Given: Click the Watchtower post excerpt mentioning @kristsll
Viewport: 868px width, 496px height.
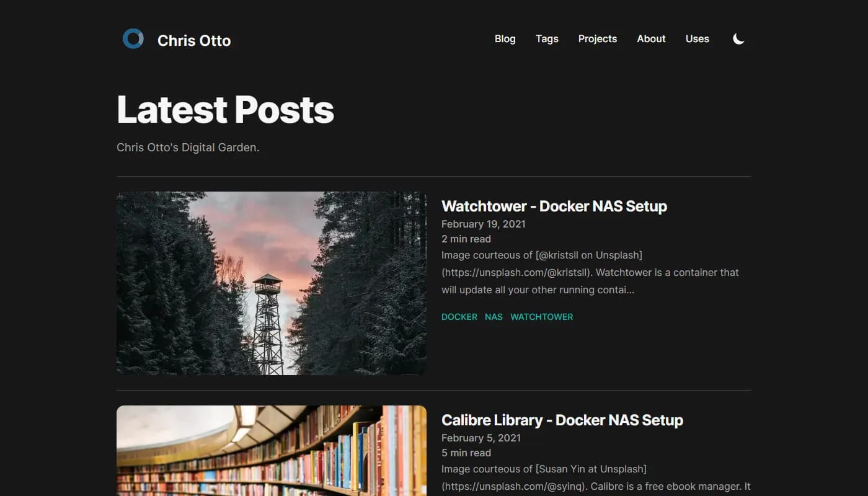Looking at the screenshot, I should coord(590,272).
